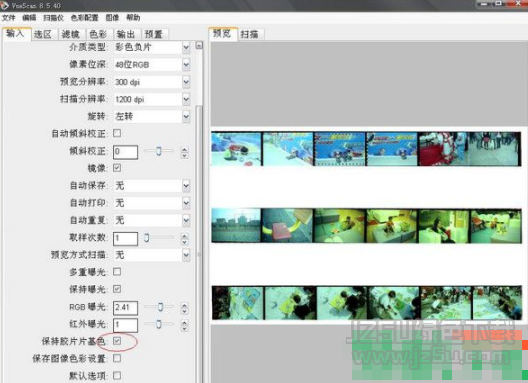
Task: Click the 倾斜校正 slider handle
Action: [x=159, y=151]
